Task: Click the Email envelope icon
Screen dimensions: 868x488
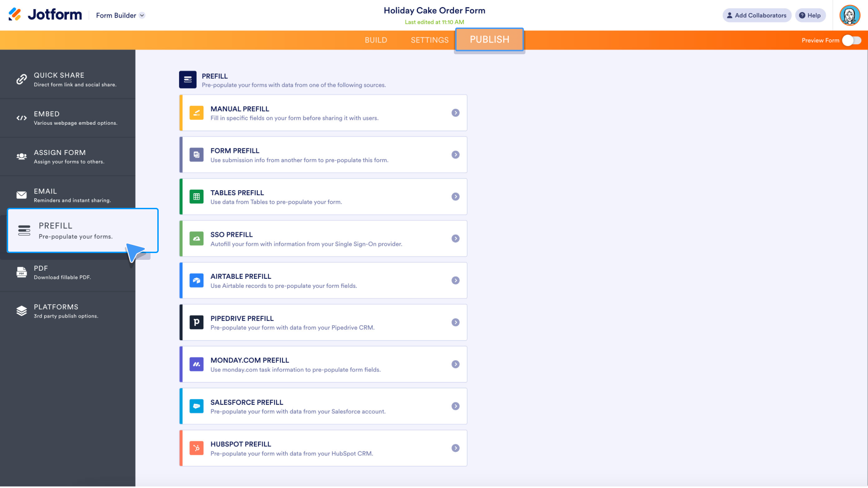Action: 21,195
